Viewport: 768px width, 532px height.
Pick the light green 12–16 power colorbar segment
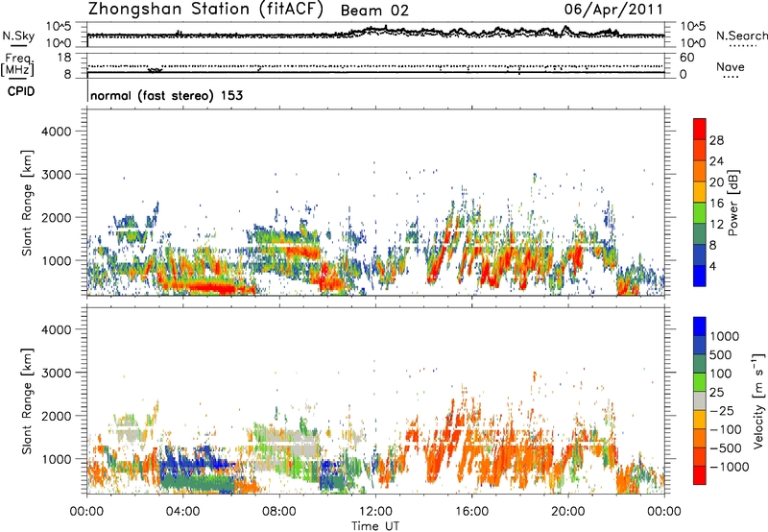700,213
